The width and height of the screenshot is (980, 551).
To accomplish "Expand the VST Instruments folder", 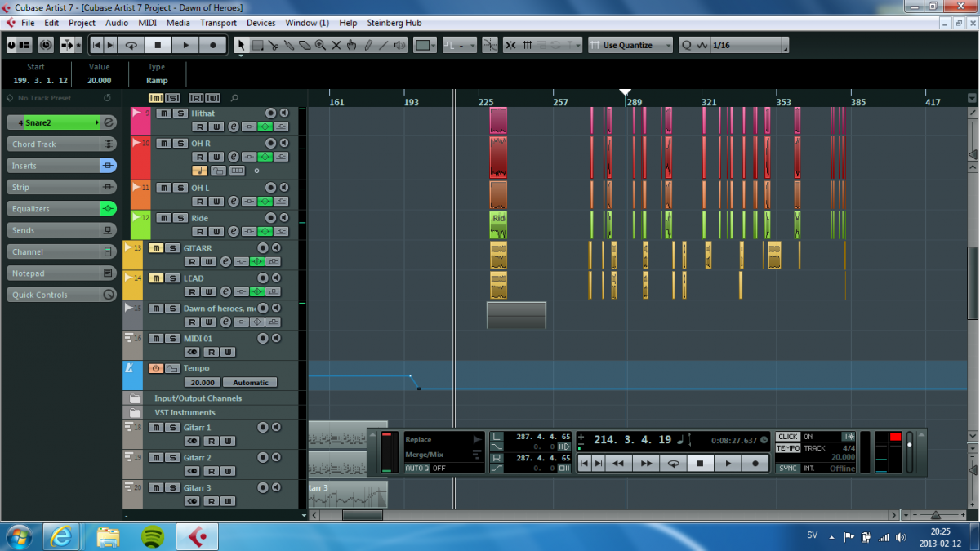I will (135, 413).
